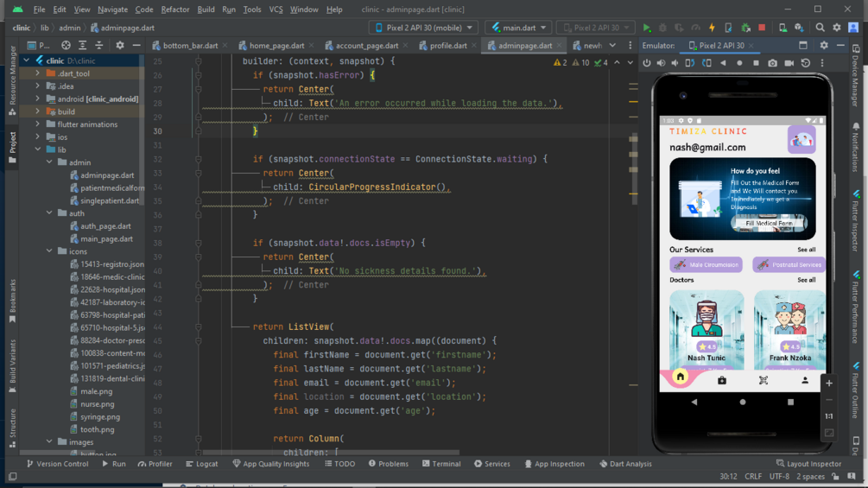Click Collapse All icon in Project panel

[99, 46]
